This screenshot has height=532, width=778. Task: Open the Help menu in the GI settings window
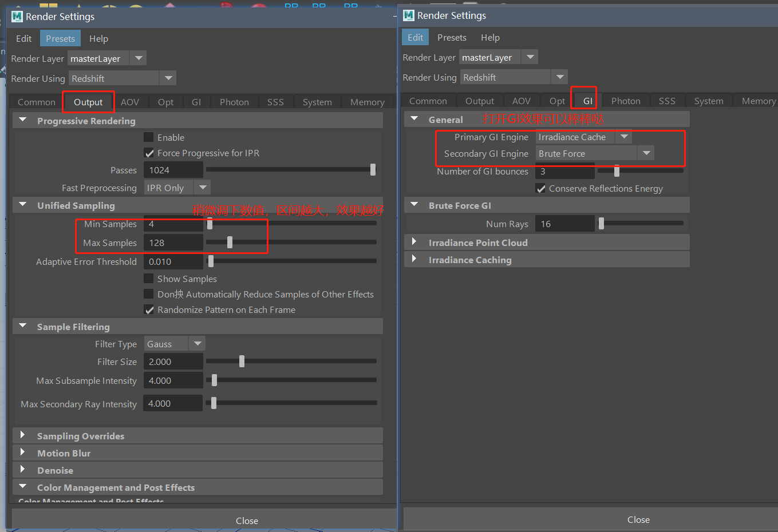(490, 37)
